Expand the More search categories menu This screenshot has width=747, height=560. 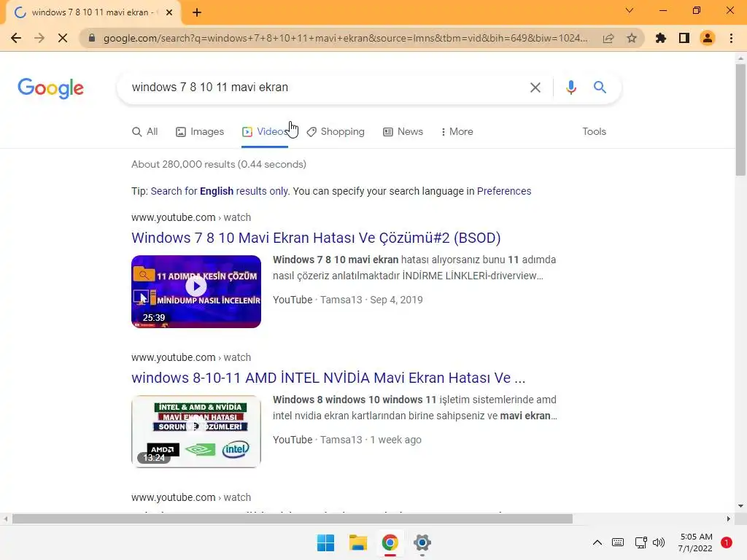point(457,131)
